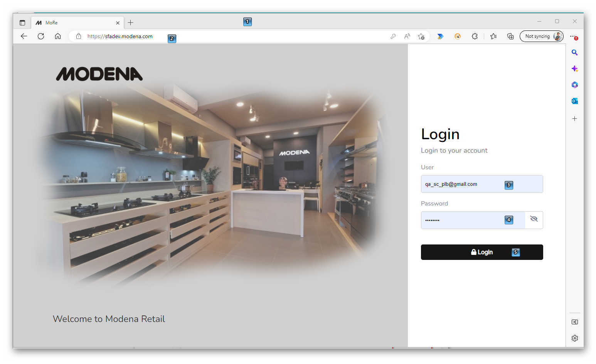Screen dimensions: 596x364
Task: Go back with the browser back arrow
Action: pos(24,36)
